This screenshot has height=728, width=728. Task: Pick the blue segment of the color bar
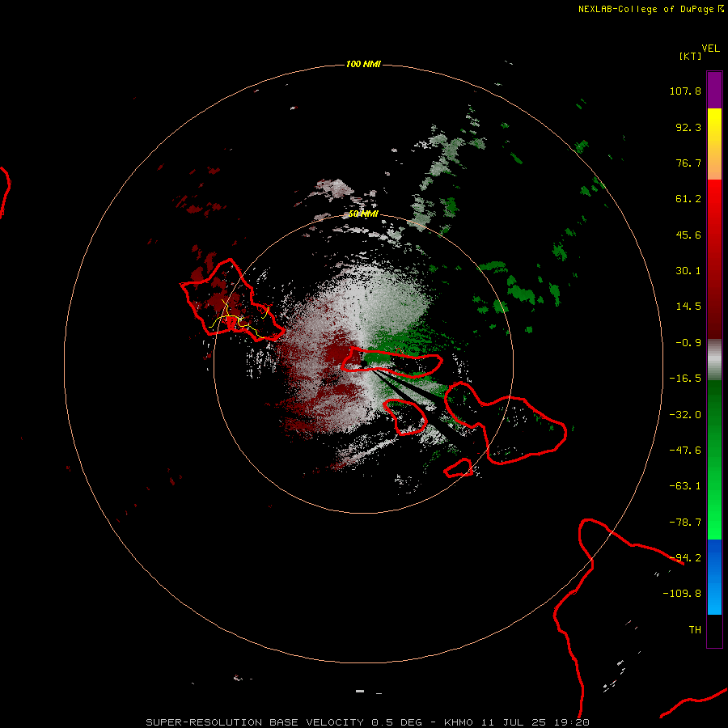714,577
